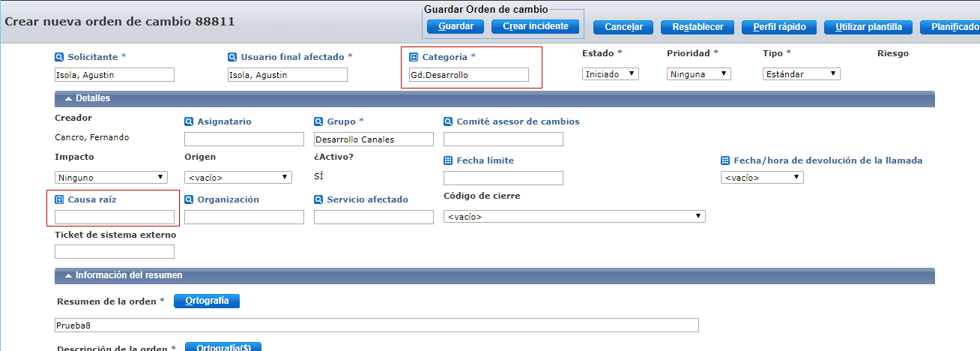The image size is (980, 351).
Task: Click the Categoría label link
Action: (444, 57)
